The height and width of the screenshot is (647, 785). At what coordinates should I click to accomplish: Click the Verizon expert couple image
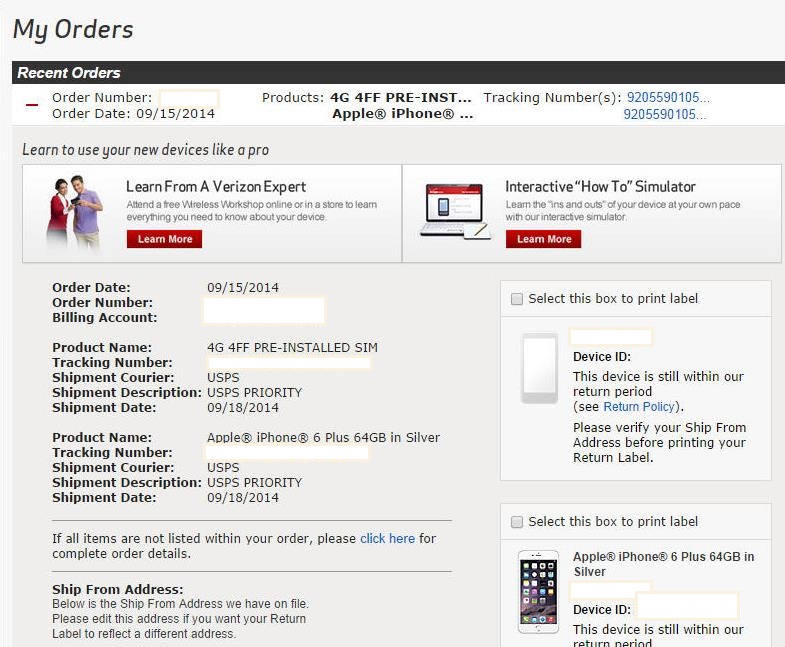(x=75, y=212)
